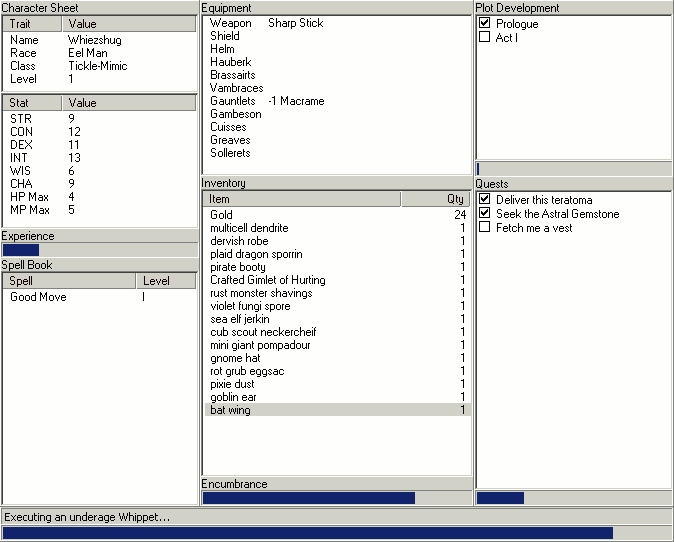This screenshot has width=674, height=542.
Task: Click the Level column header in Spell Book
Action: (x=166, y=281)
